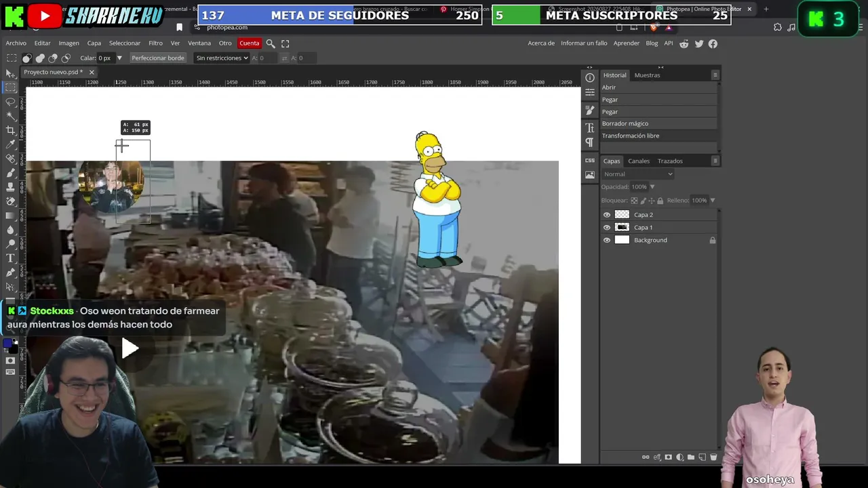Select the Spot Healing tool
The image size is (868, 488).
click(x=11, y=159)
